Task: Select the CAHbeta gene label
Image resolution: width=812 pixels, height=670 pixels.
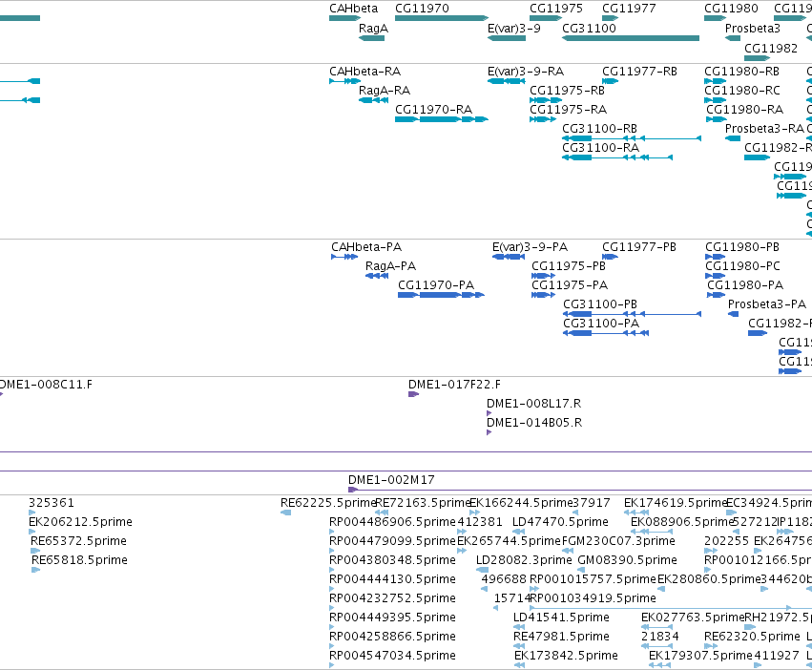Action: pos(353,9)
